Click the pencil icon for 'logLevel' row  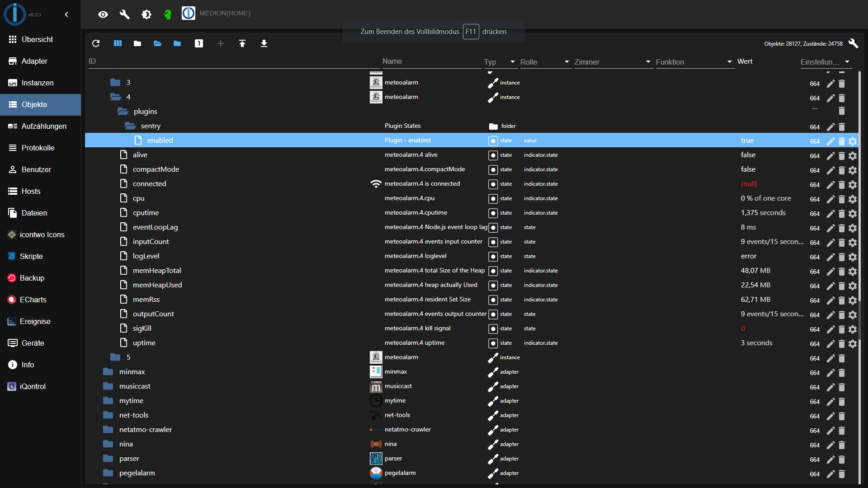click(831, 257)
